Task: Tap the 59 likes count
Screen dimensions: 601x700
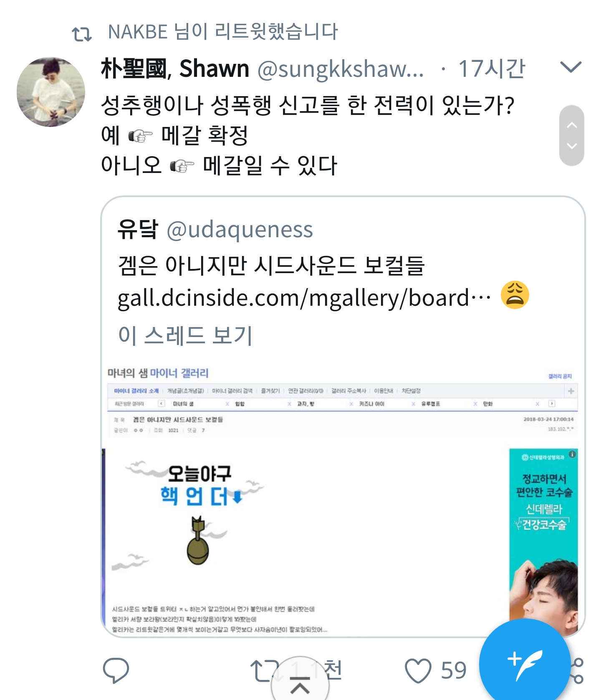Action: [x=453, y=671]
